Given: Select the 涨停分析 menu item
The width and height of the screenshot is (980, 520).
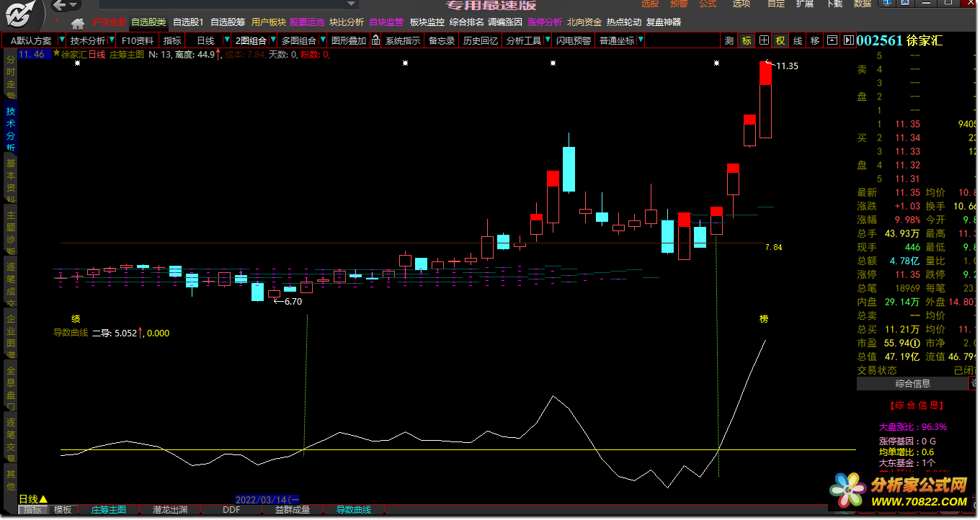Looking at the screenshot, I should [544, 22].
